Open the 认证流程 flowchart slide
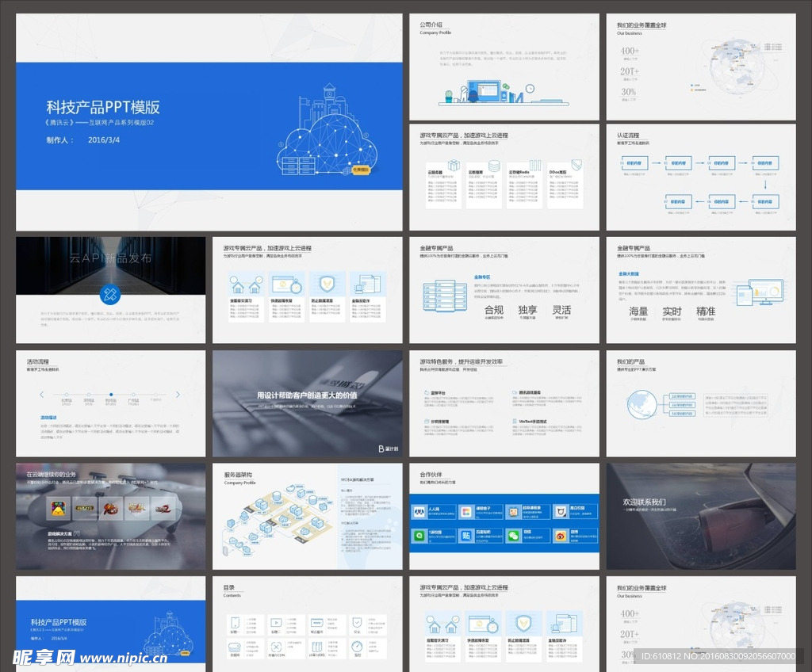Image resolution: width=812 pixels, height=672 pixels. [x=700, y=177]
